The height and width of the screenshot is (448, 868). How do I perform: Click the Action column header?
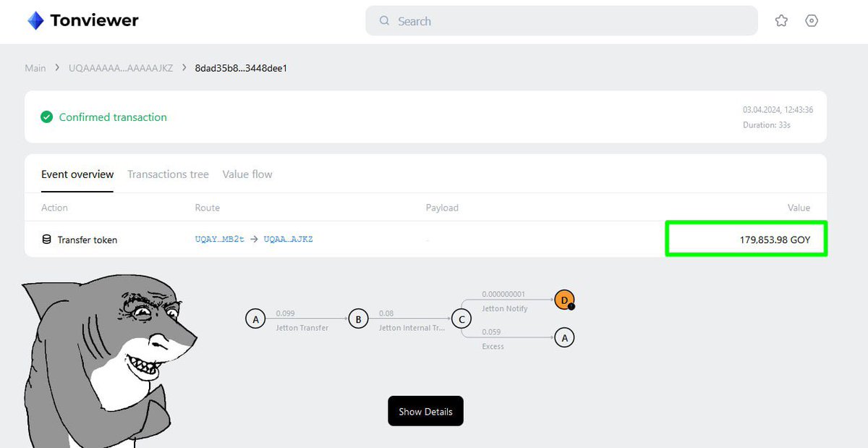pos(54,208)
